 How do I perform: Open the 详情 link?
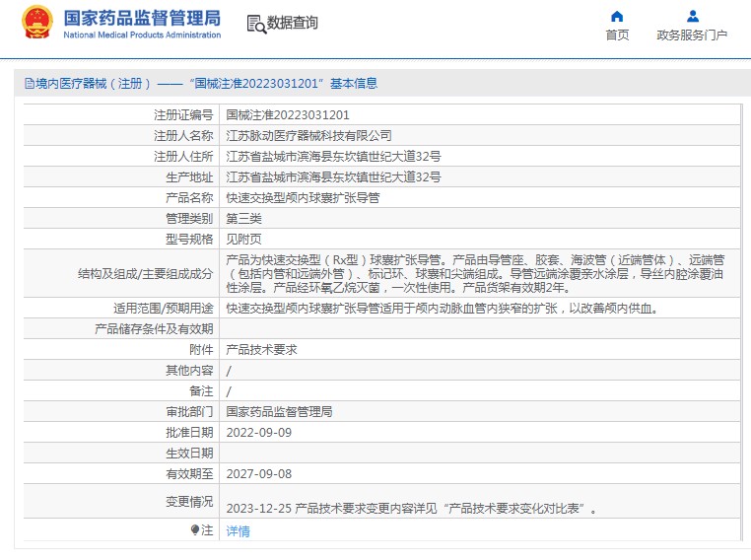[239, 530]
